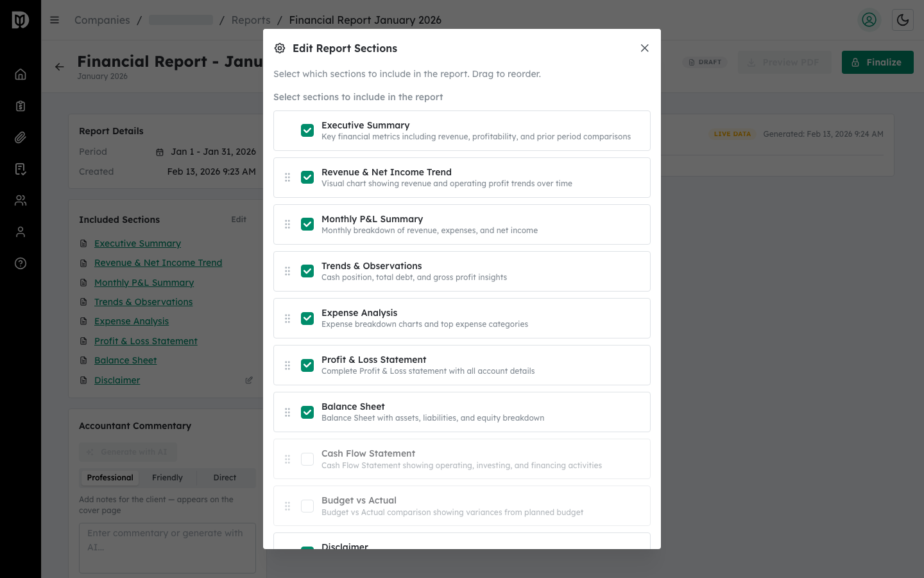Open the Home icon in the sidebar
This screenshot has height=578, width=924.
pyautogui.click(x=20, y=74)
